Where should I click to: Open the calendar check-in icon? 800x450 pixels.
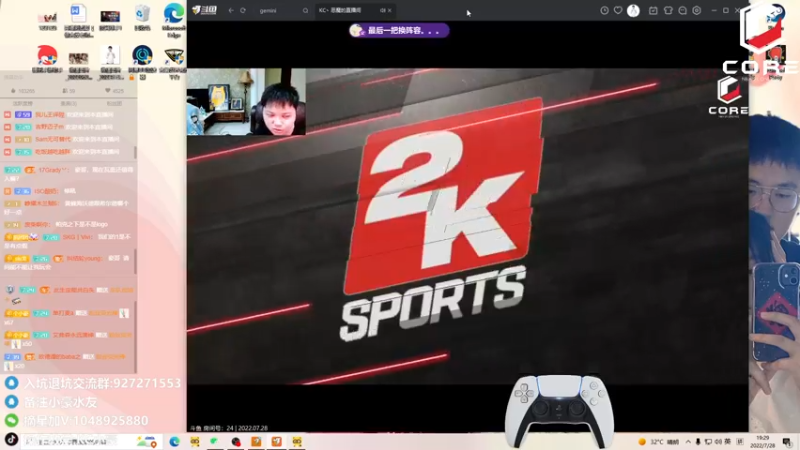click(653, 10)
